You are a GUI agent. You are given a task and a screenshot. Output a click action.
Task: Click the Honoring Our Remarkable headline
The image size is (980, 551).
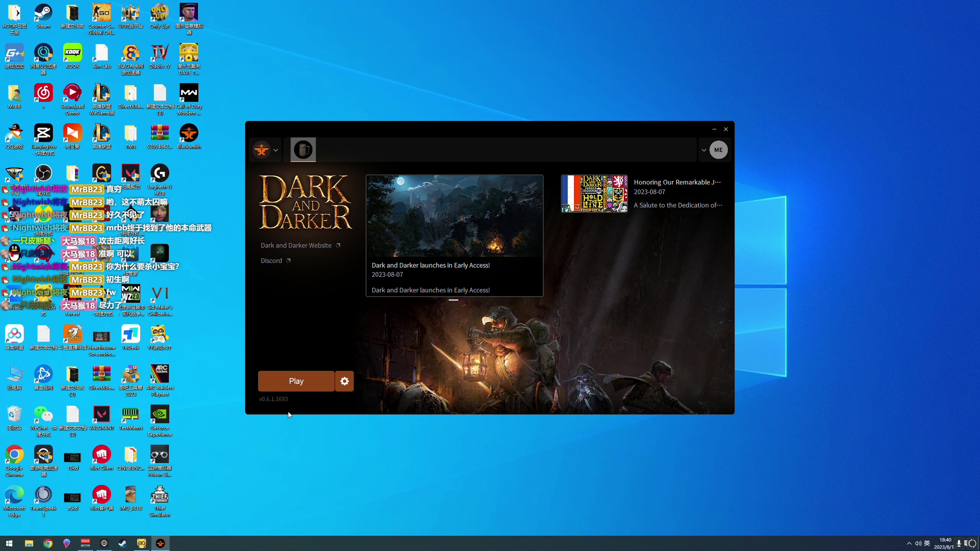point(677,182)
